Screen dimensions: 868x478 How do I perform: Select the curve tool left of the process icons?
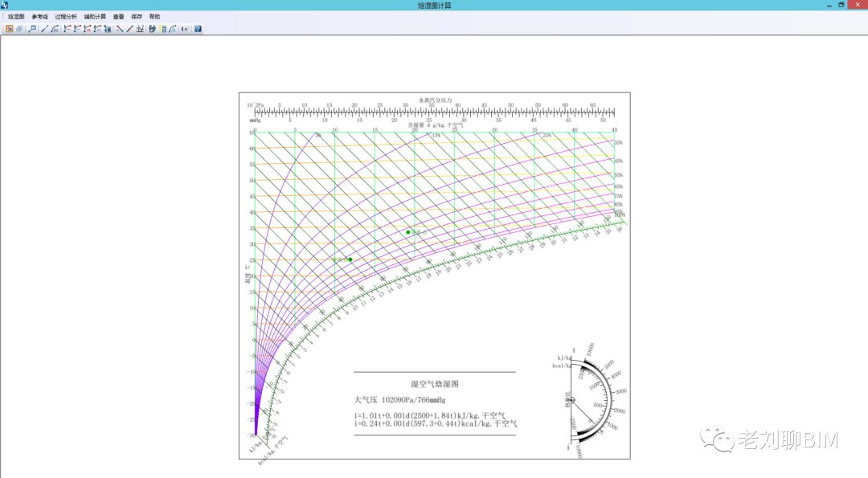coord(55,29)
